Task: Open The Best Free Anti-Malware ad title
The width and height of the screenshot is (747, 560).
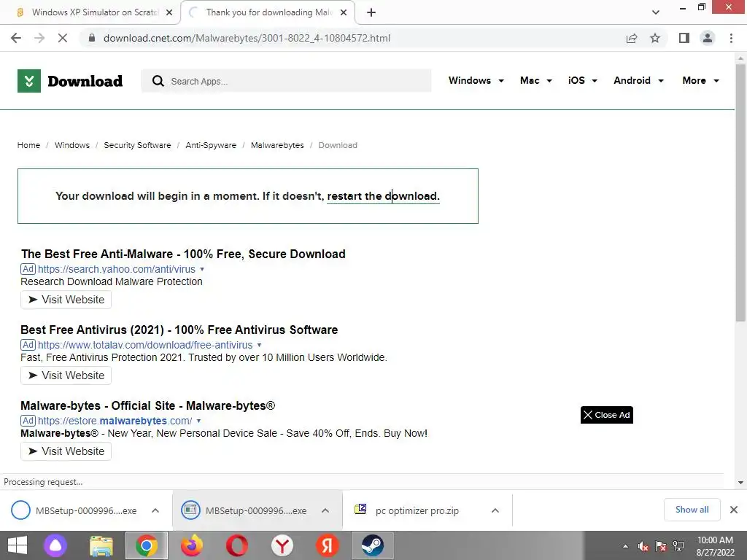Action: (x=183, y=254)
